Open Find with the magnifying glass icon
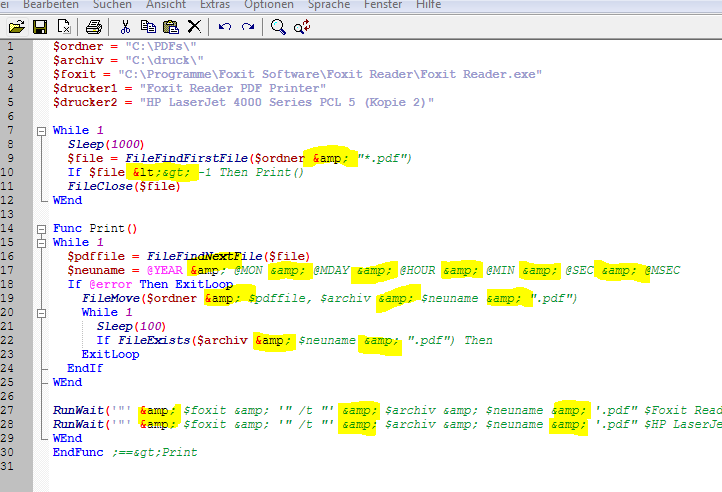 (278, 26)
